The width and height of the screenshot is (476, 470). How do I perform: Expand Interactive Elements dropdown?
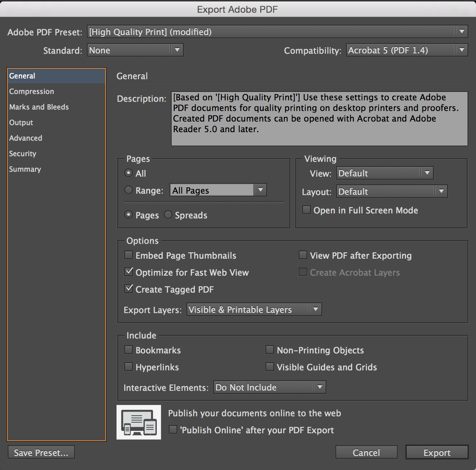[269, 387]
